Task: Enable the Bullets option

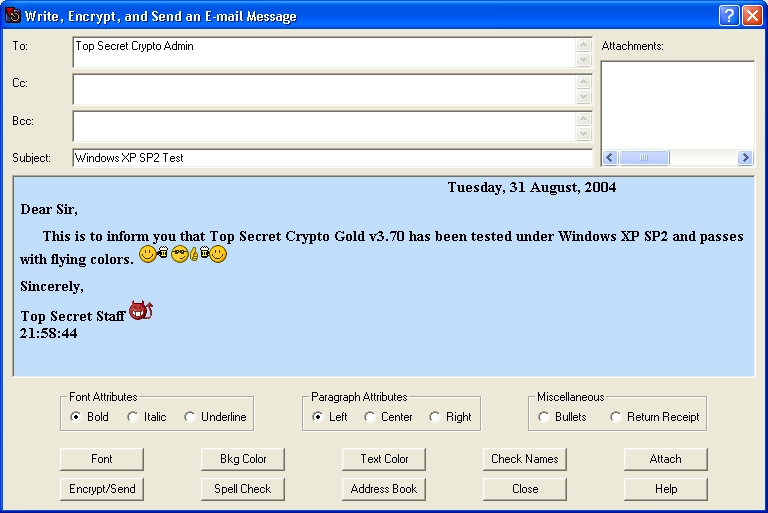Action: click(562, 417)
